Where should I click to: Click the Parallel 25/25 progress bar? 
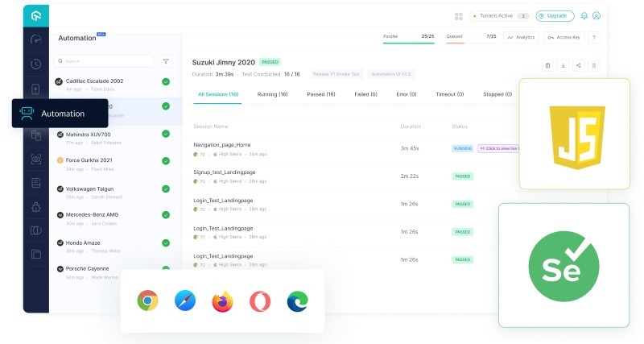pyautogui.click(x=409, y=43)
